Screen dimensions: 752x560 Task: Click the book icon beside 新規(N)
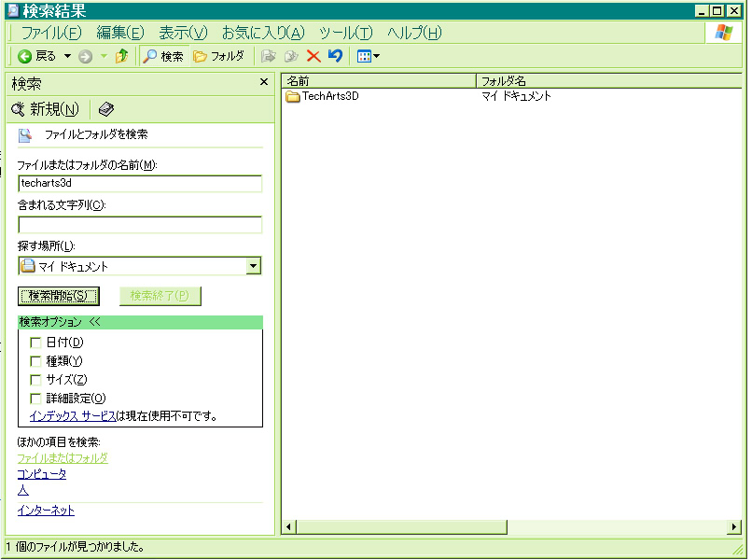pos(105,109)
